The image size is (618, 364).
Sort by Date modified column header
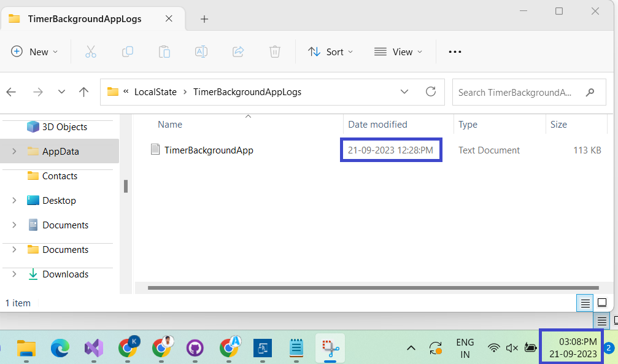click(377, 124)
